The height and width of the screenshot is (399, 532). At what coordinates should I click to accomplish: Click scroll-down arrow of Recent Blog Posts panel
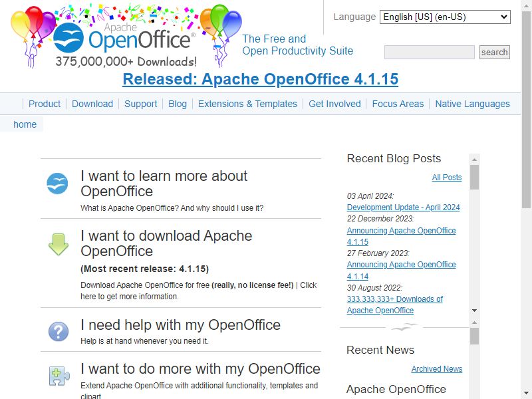coord(474,311)
